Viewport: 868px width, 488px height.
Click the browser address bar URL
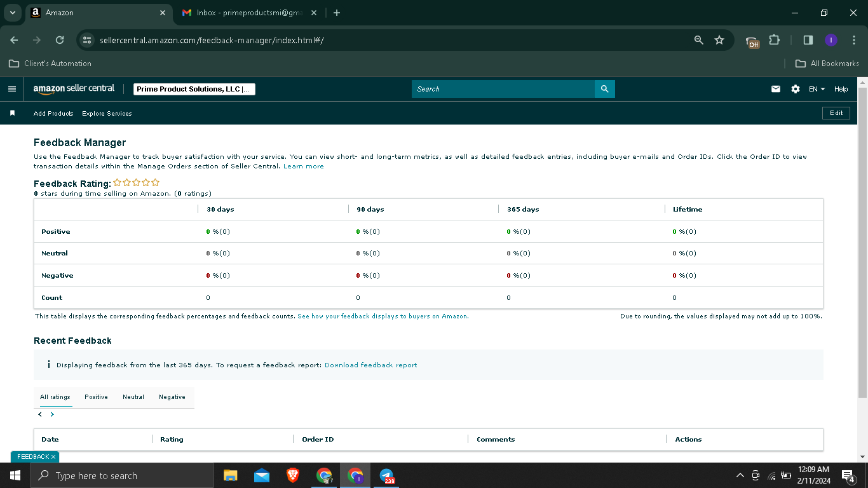click(212, 40)
